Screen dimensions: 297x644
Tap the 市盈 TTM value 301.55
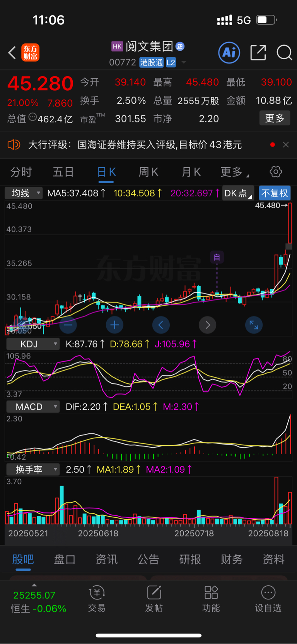click(130, 119)
